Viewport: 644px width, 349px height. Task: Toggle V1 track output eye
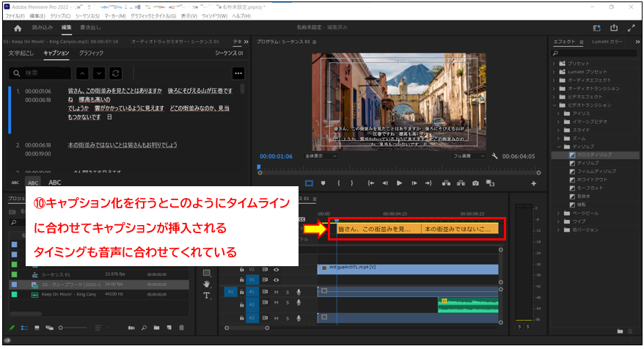tap(277, 280)
